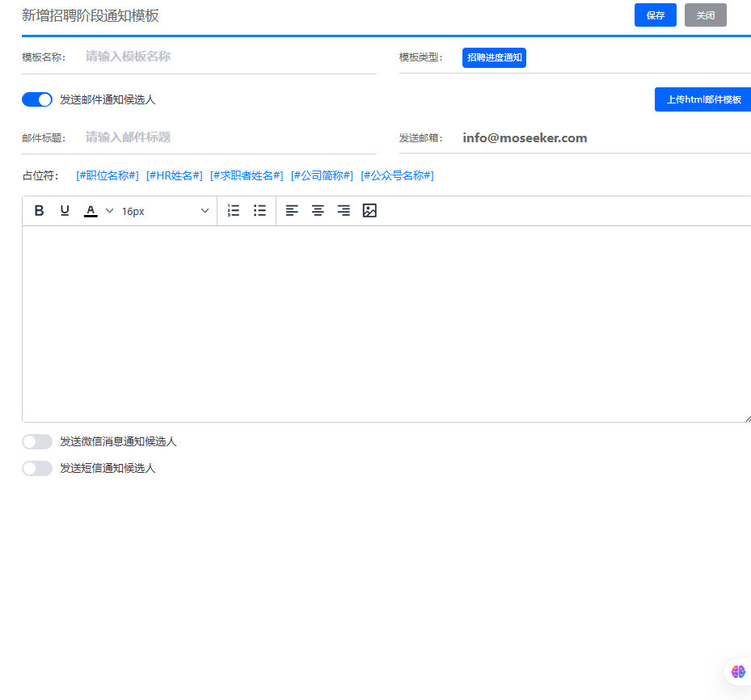Screen dimensions: 751x700
Task: Disable the email notification toggle
Action: coord(37,99)
